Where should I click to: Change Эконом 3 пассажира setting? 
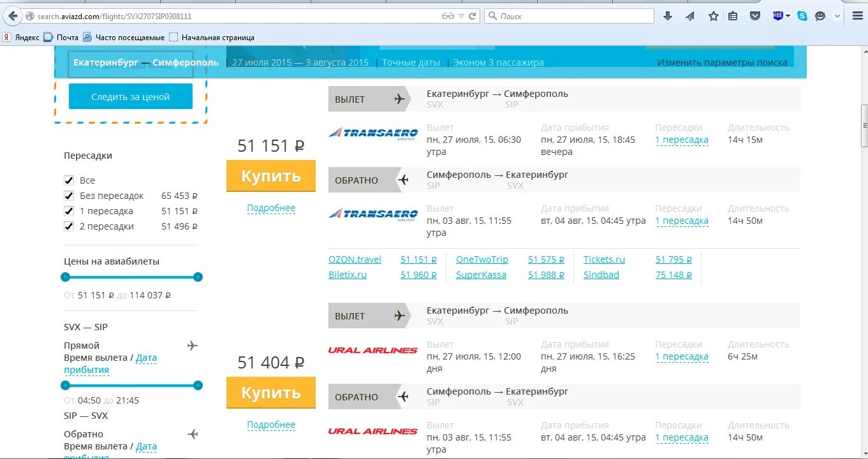point(499,62)
